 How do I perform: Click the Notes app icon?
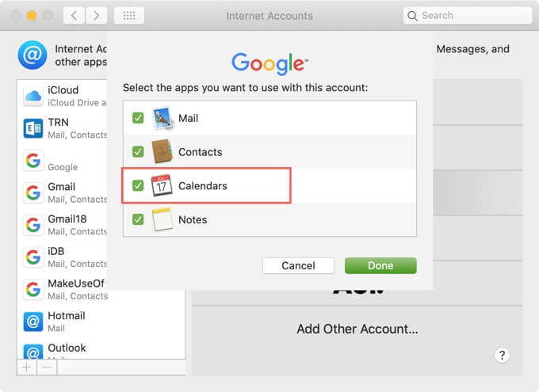point(162,219)
